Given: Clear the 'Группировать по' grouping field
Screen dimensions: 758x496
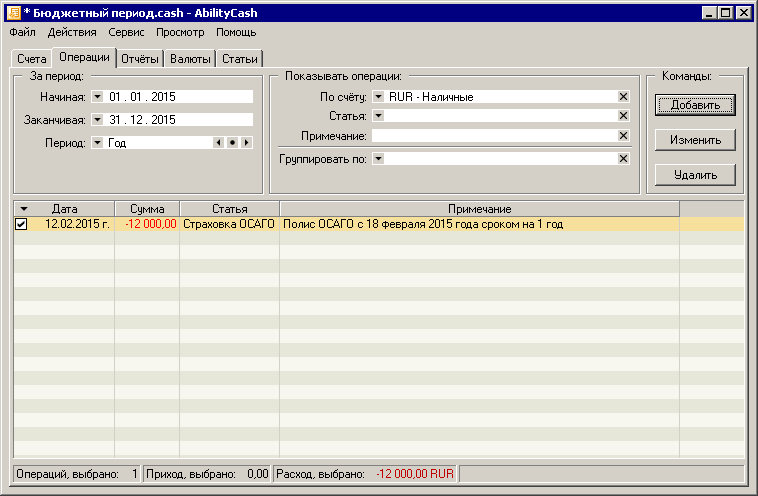Looking at the screenshot, I should (x=623, y=159).
